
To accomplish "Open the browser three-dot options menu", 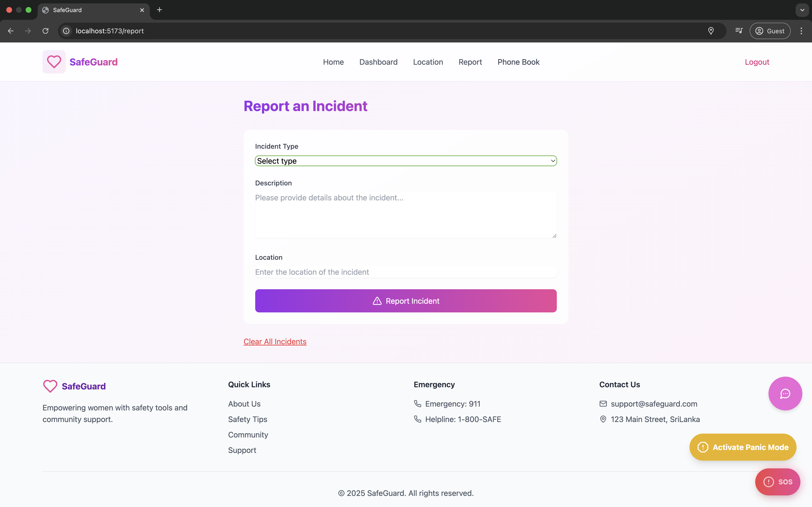I will [801, 31].
